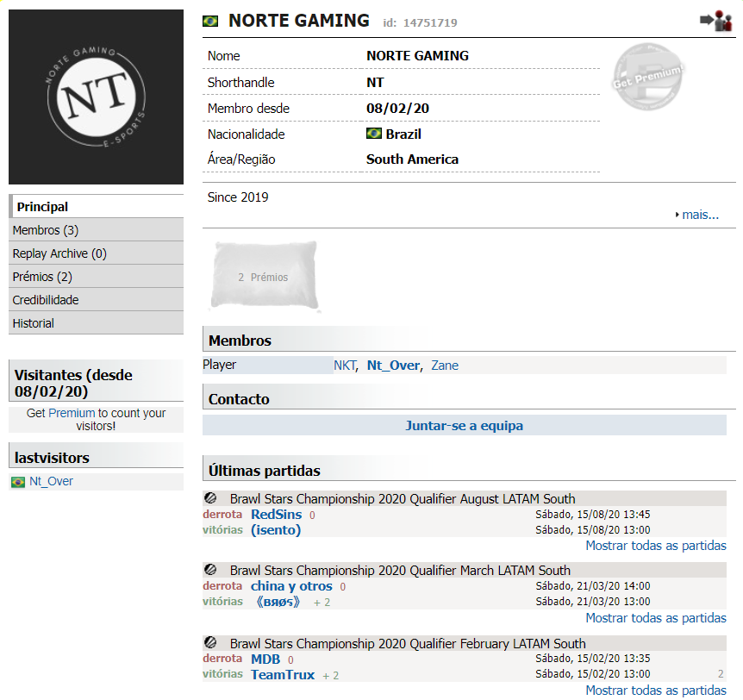The height and width of the screenshot is (700, 743).
Task: Open the Prémios (2) sidebar tab
Action: [97, 277]
